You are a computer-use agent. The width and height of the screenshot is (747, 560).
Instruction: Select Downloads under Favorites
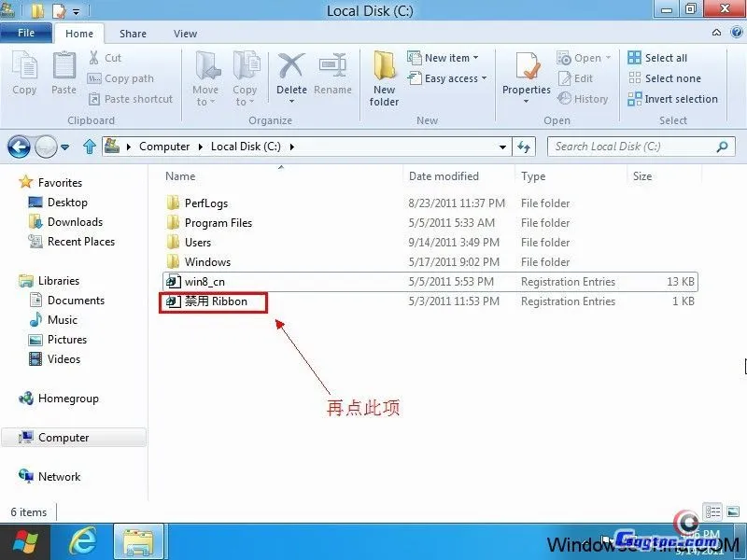[75, 222]
